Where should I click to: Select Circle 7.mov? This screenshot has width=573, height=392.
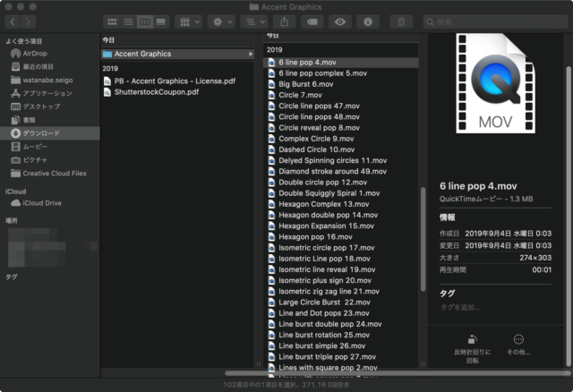pyautogui.click(x=340, y=95)
